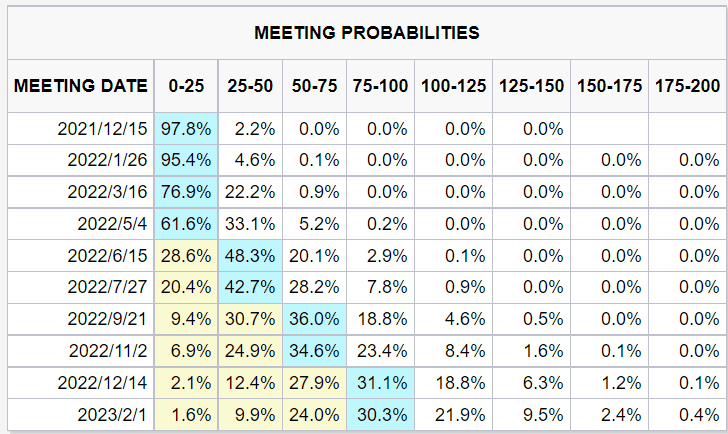Click the MEETING PROBABILITIES table title
The width and height of the screenshot is (728, 434).
pos(367,33)
